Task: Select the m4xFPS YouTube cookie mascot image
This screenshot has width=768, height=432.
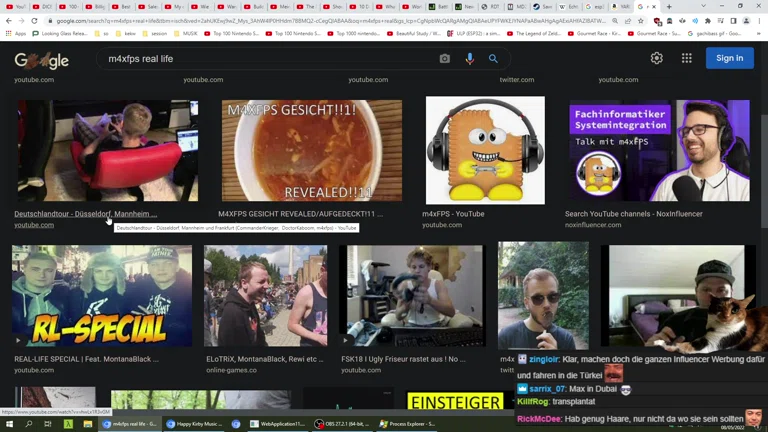Action: coord(485,150)
